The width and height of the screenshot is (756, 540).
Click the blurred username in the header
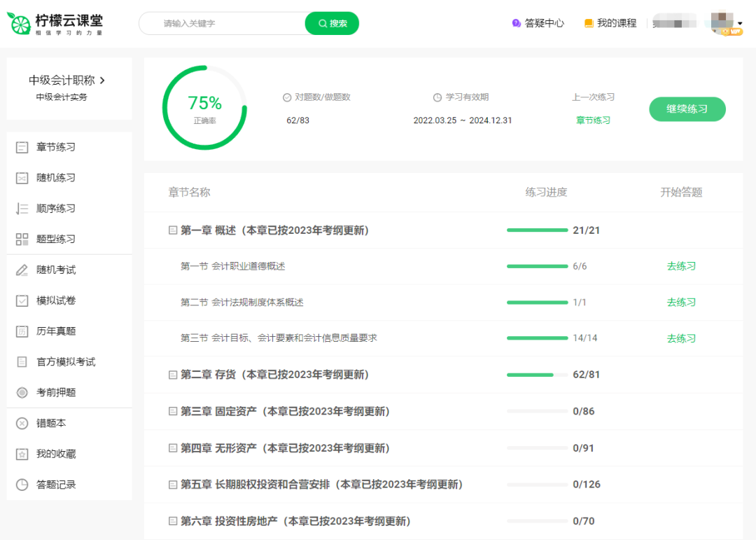(x=674, y=22)
